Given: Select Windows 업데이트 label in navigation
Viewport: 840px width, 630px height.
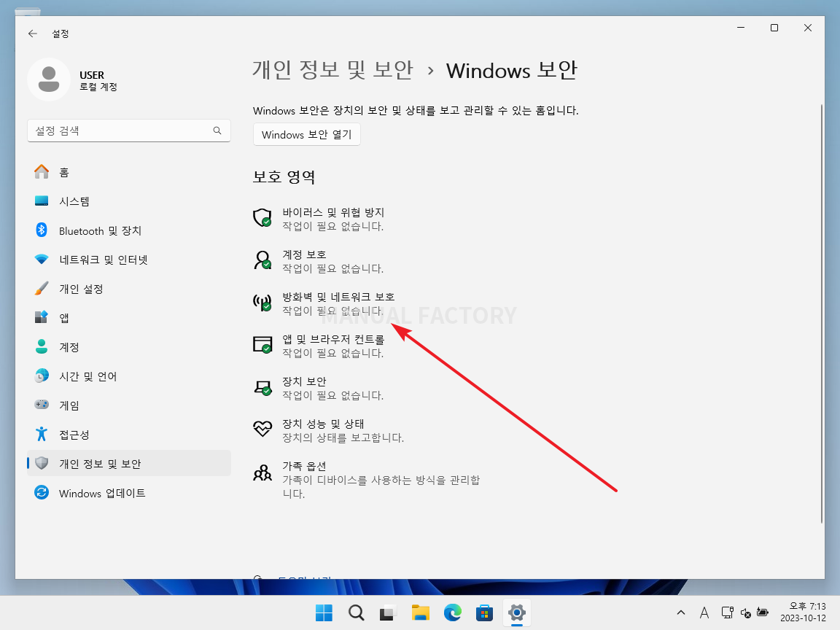Looking at the screenshot, I should (102, 494).
